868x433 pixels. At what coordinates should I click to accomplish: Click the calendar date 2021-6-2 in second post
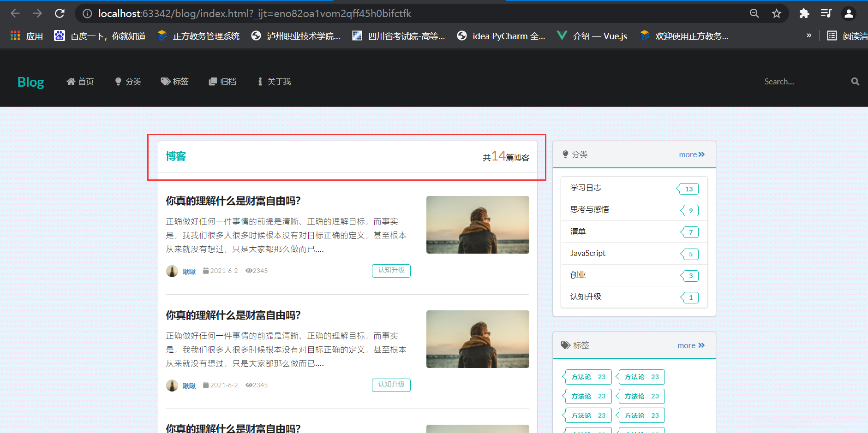(221, 385)
